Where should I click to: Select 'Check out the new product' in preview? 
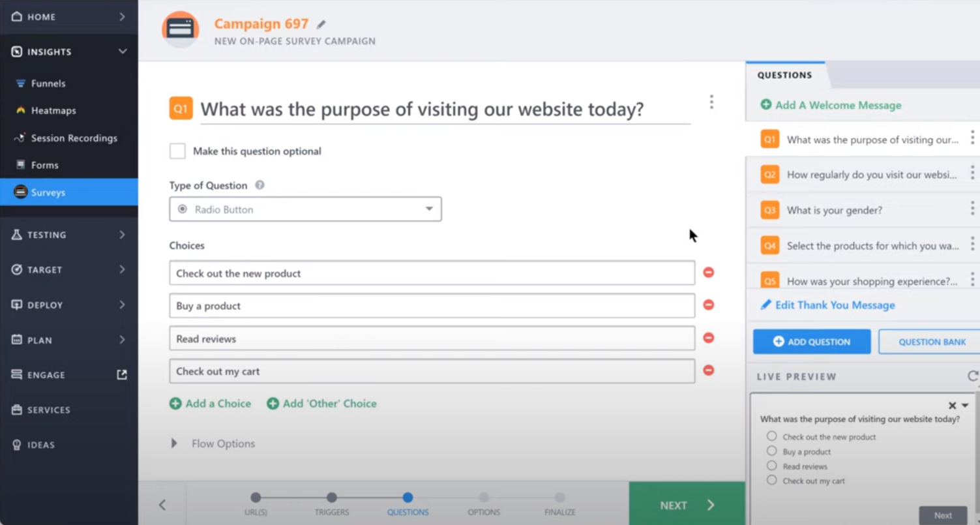coord(771,436)
